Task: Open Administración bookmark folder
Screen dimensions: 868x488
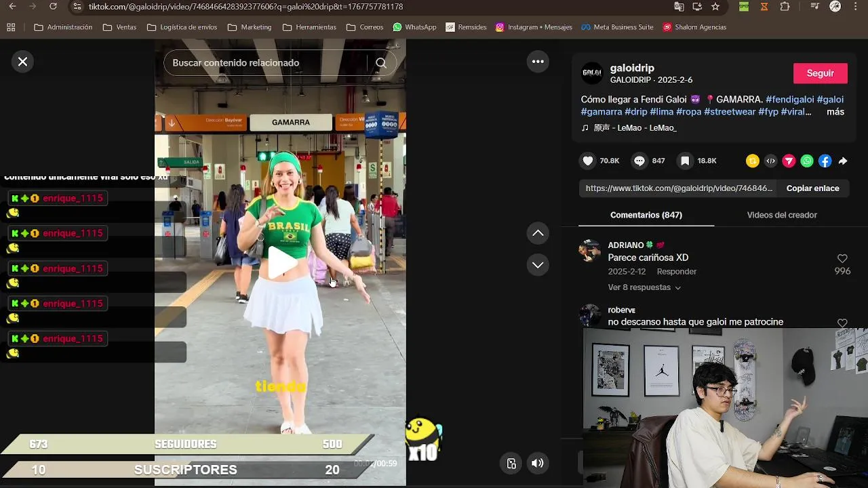Action: click(63, 28)
